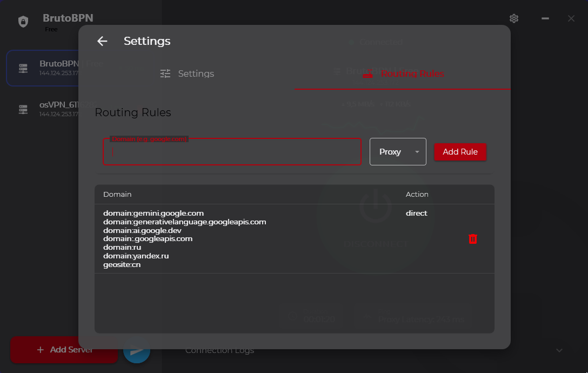The image size is (588, 373).
Task: Click the Domain column header
Action: click(117, 195)
